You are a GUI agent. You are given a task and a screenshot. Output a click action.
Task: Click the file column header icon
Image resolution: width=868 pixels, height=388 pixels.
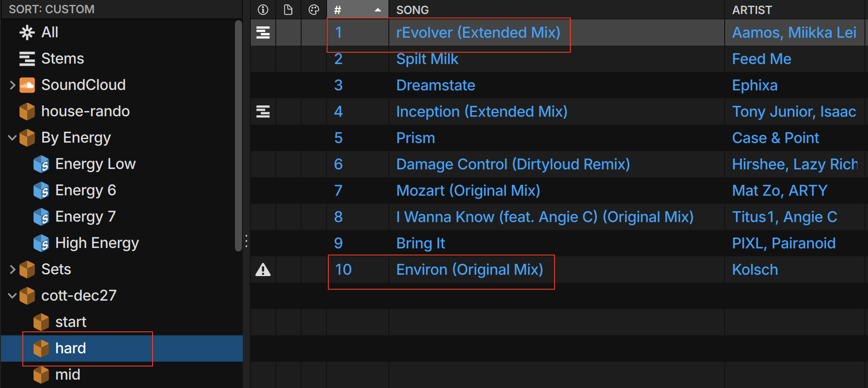point(288,10)
